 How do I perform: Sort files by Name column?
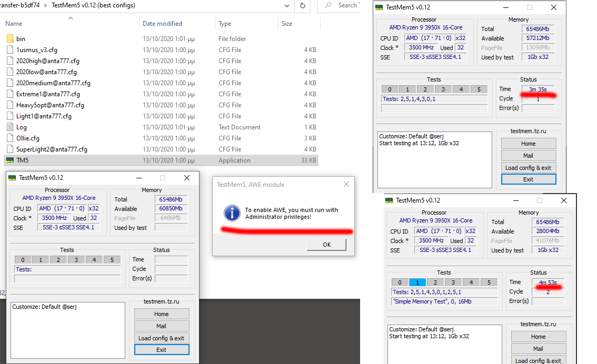tap(14, 23)
